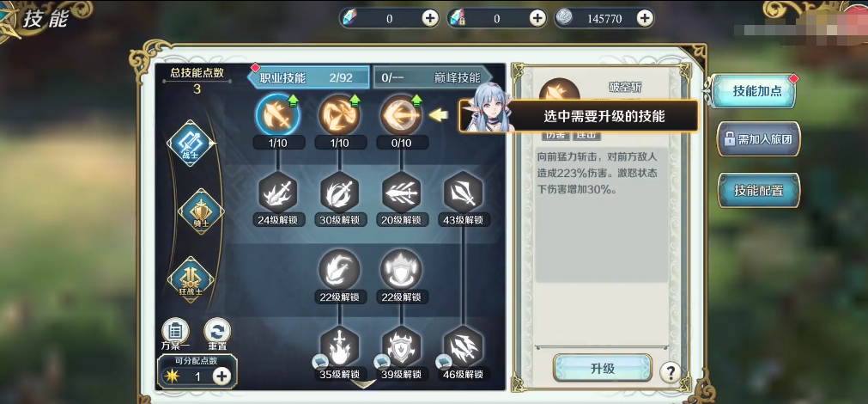Click the locked skill unlocking at level 46
Image resolution: width=868 pixels, height=404 pixels.
464,347
